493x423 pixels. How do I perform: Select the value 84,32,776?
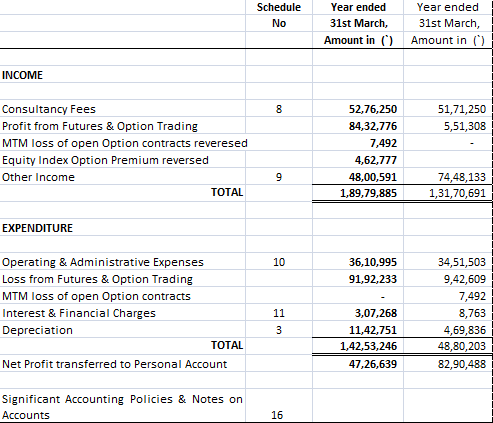(358, 126)
